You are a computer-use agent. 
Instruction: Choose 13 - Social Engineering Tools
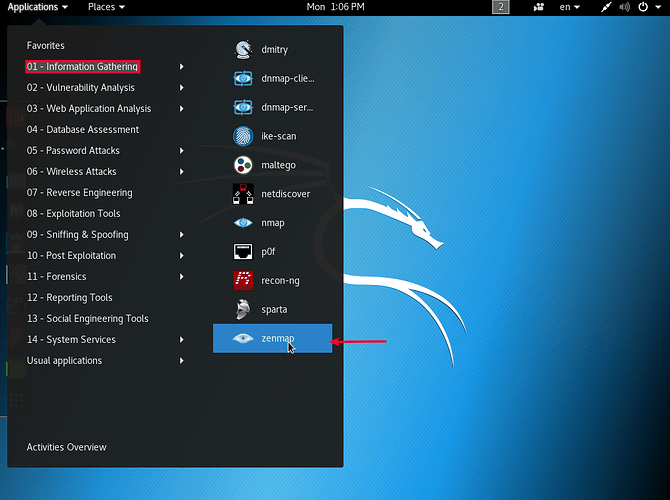pyautogui.click(x=87, y=319)
